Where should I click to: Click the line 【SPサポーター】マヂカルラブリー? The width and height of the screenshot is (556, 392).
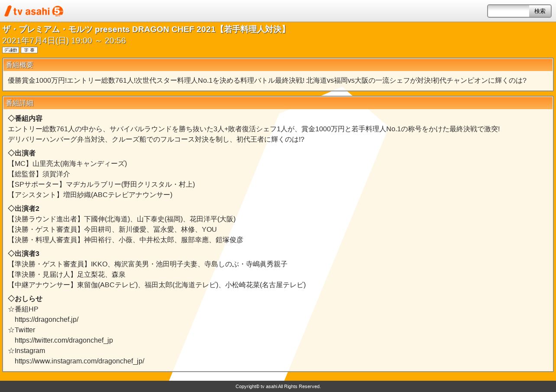[x=101, y=185]
